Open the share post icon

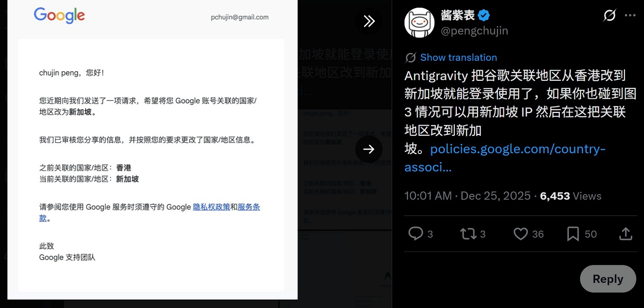[x=625, y=234]
